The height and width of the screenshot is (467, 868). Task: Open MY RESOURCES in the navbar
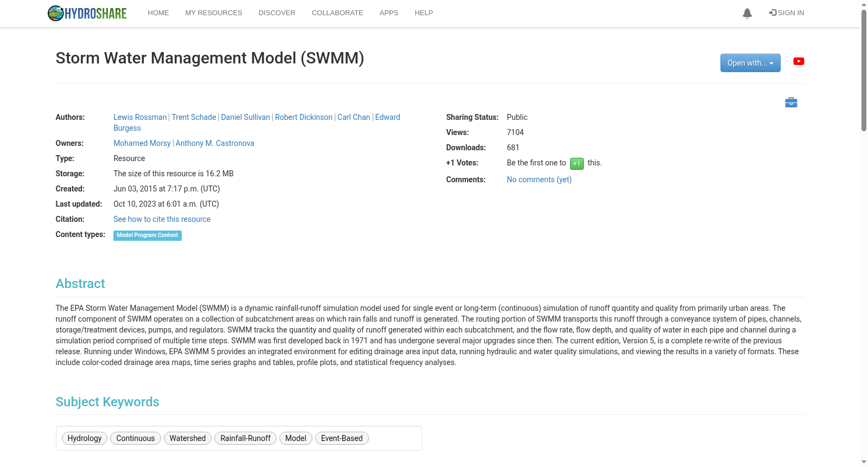coord(214,13)
